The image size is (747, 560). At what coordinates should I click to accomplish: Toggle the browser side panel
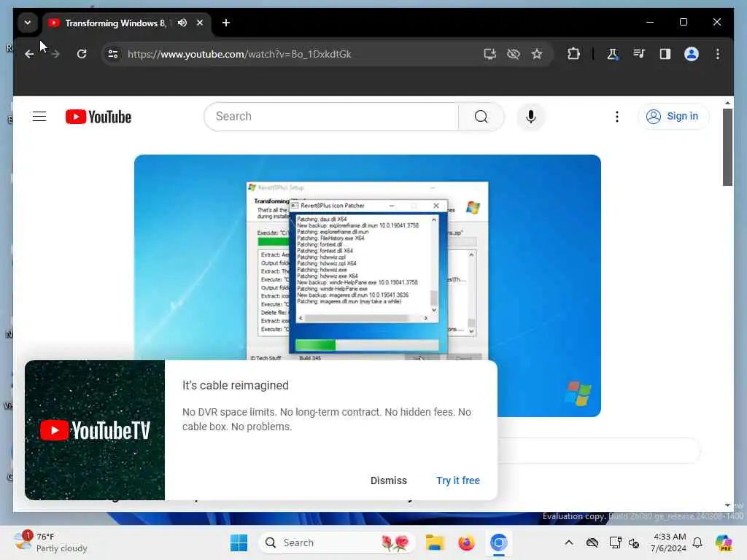pyautogui.click(x=665, y=54)
